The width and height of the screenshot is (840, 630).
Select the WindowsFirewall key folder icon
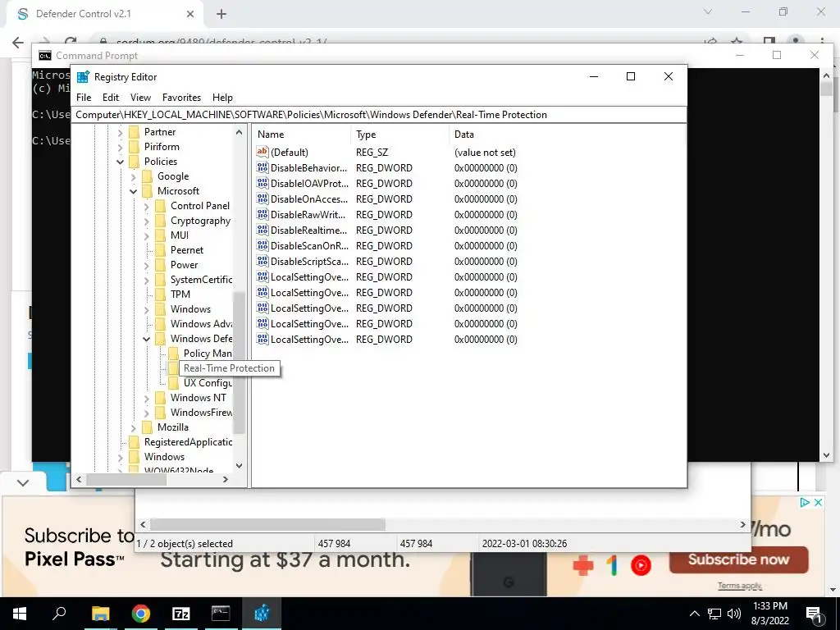coord(160,413)
